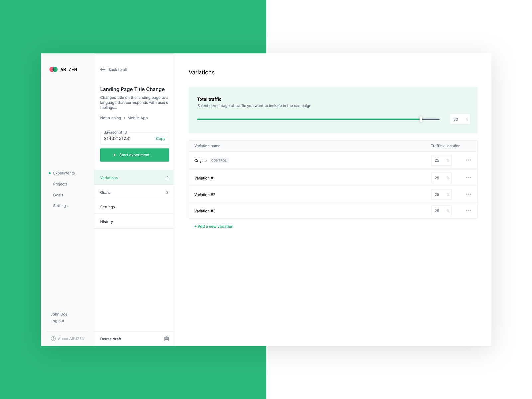The width and height of the screenshot is (532, 399).
Task: Open more options for Original variation
Action: point(468,160)
